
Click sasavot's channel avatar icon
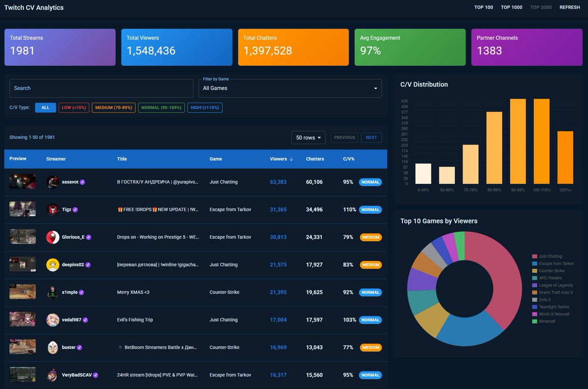(x=53, y=181)
